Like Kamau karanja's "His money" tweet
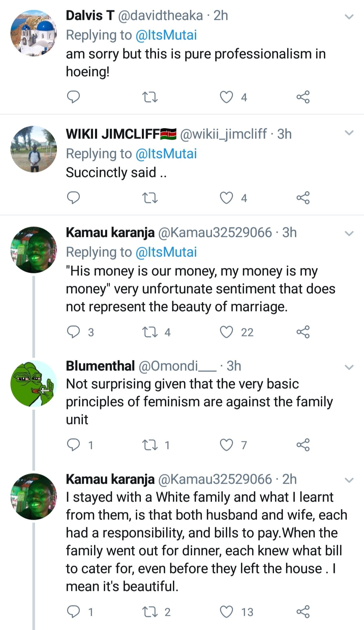Screen dimensions: 364x630 pos(226,332)
